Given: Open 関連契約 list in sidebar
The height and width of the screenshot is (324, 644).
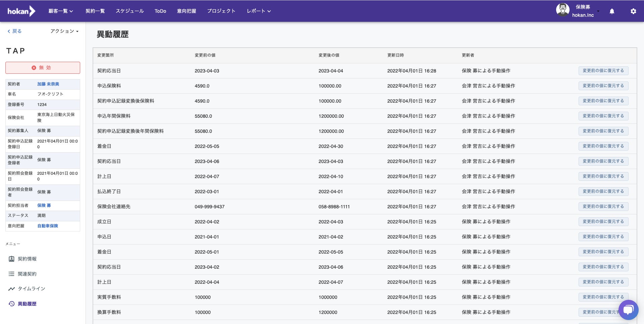Looking at the screenshot, I should pos(27,274).
